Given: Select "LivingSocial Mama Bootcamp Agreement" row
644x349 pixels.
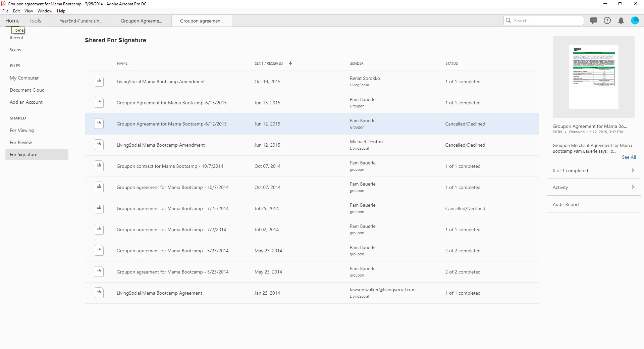Looking at the screenshot, I should (x=312, y=293).
